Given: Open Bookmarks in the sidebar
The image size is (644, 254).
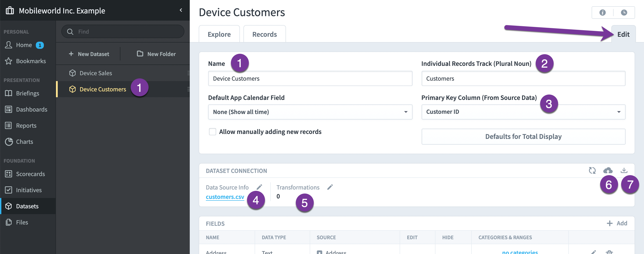Looking at the screenshot, I should (28, 61).
